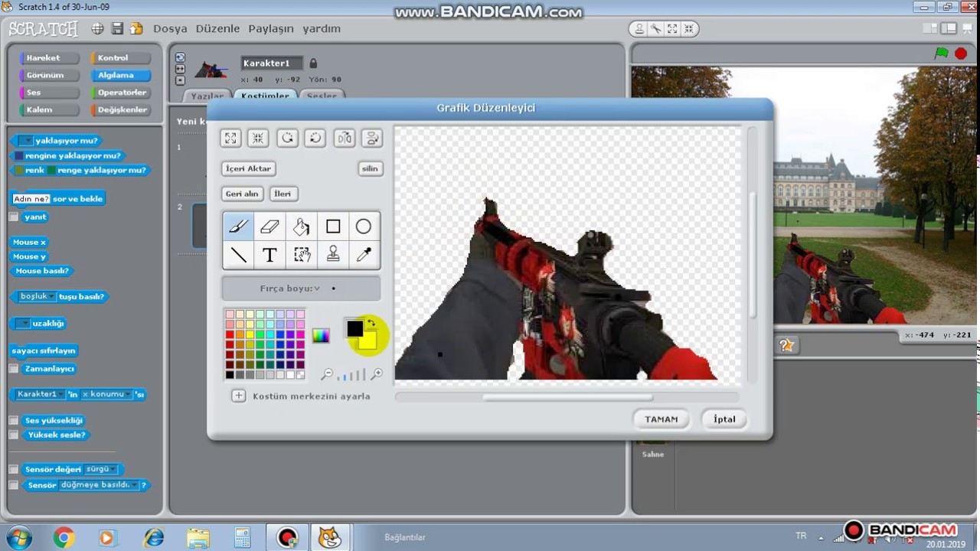
Task: Click the silin button
Action: click(x=370, y=168)
